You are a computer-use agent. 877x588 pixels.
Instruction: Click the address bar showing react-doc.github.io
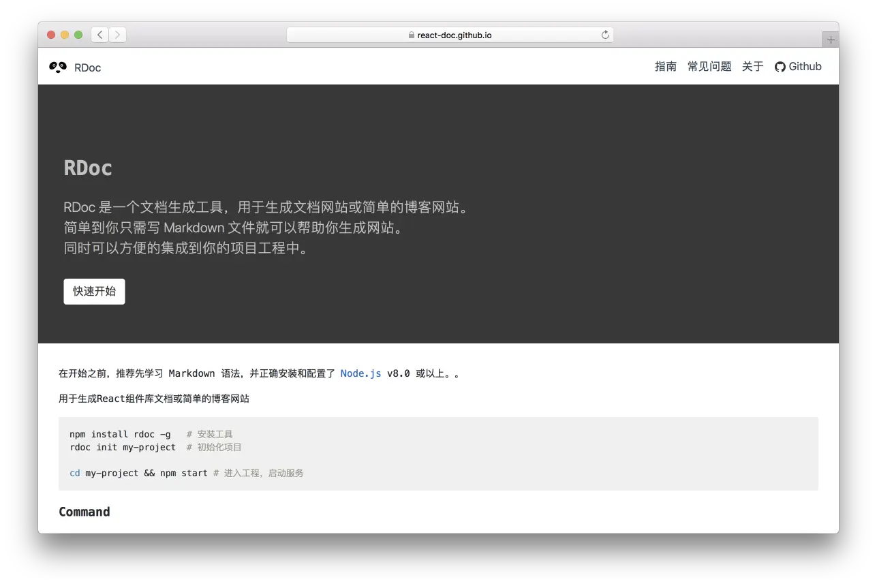pyautogui.click(x=450, y=35)
